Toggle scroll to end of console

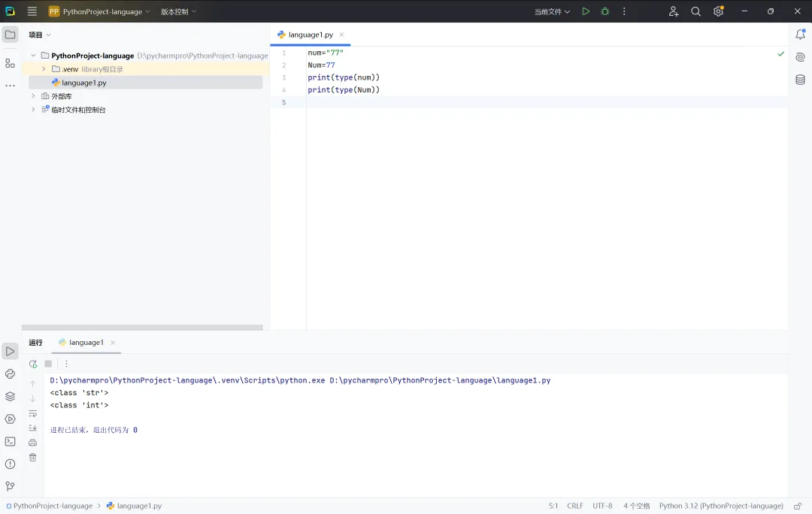click(32, 428)
